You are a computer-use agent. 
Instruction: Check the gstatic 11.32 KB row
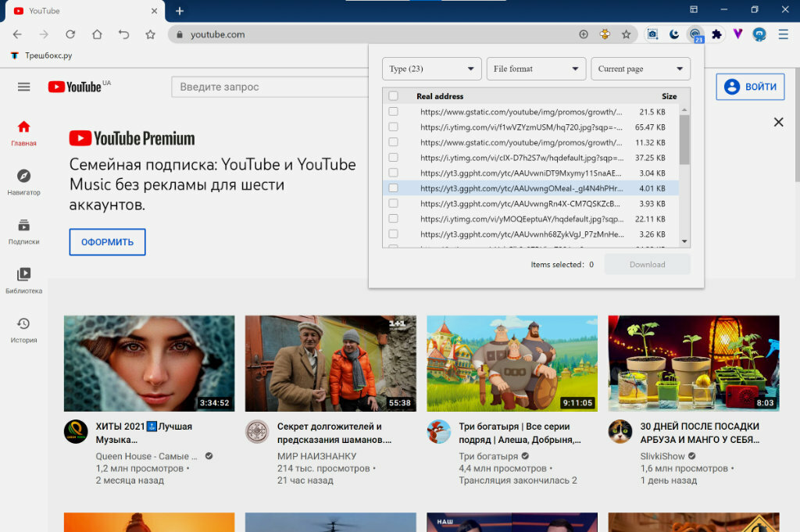coord(394,142)
